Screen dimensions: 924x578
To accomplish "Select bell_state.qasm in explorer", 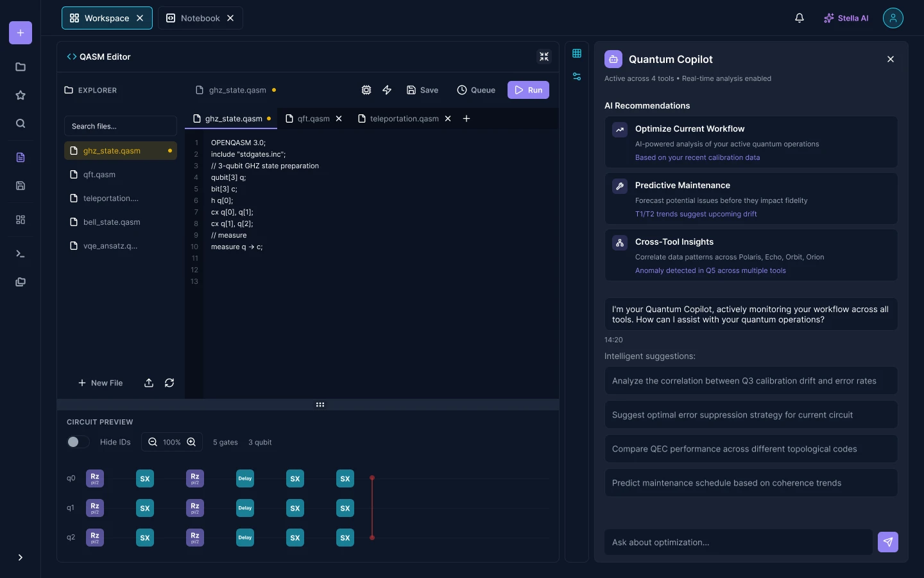I will (121, 222).
